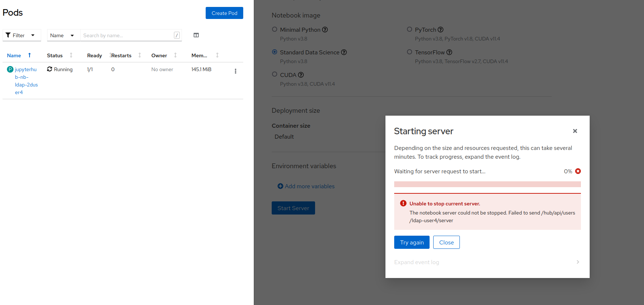Click the TensorFlow help icon
Image resolution: width=644 pixels, height=305 pixels.
(x=449, y=52)
